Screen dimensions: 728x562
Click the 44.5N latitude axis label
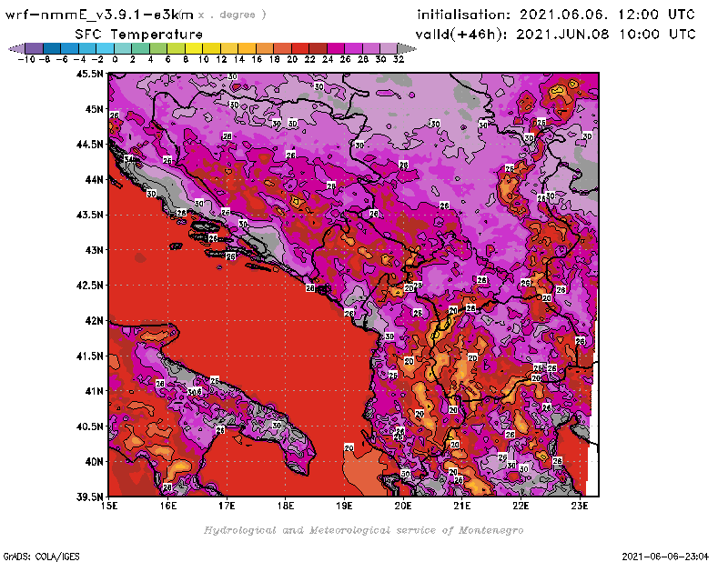point(89,145)
